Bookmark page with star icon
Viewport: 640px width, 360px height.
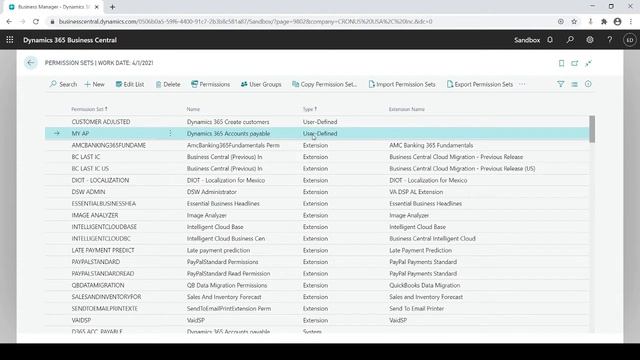coord(574,21)
